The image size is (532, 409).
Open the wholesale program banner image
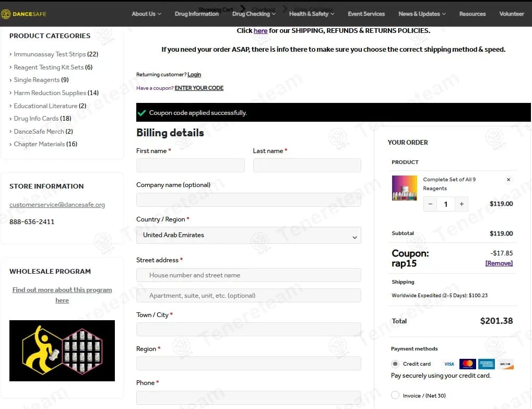pos(62,350)
